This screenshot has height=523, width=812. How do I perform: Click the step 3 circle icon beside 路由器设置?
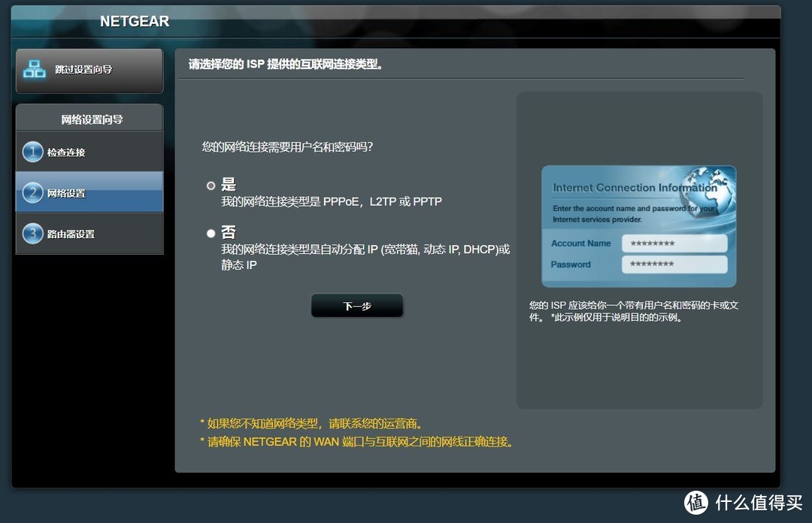[x=33, y=234]
